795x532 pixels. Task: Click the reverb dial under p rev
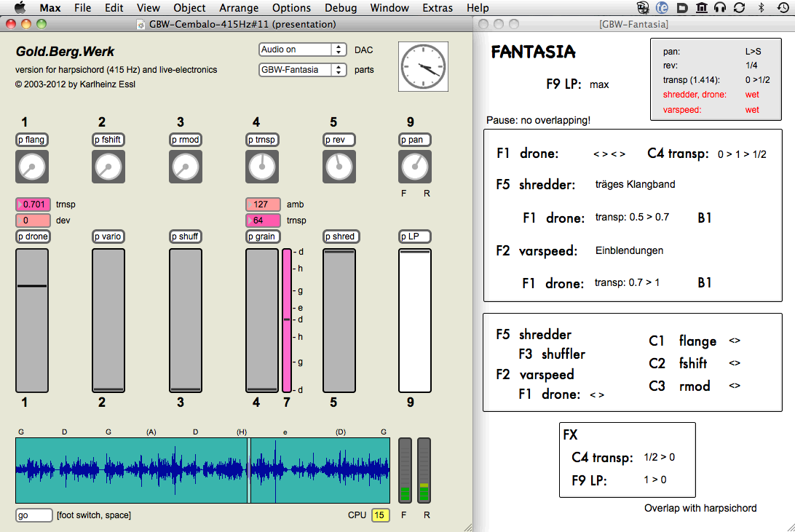click(x=339, y=167)
